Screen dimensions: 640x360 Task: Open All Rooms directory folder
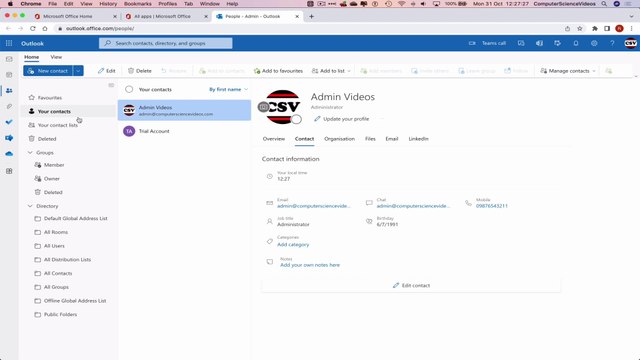[56, 232]
